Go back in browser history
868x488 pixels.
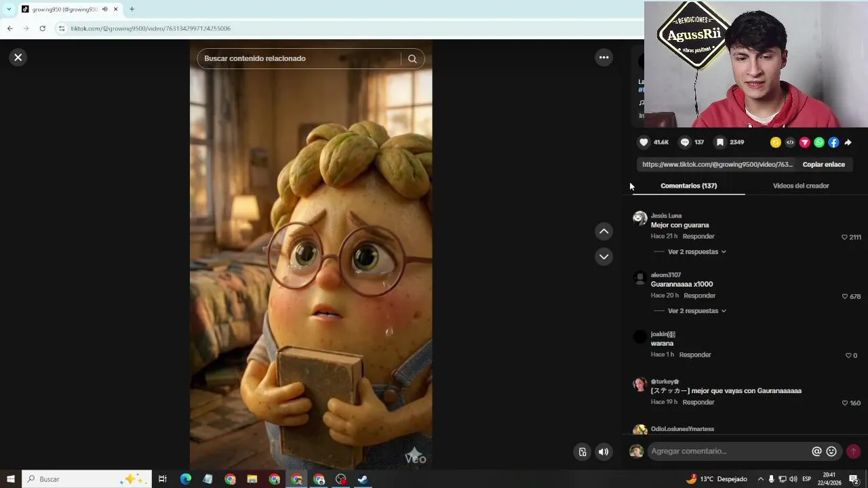(9, 28)
